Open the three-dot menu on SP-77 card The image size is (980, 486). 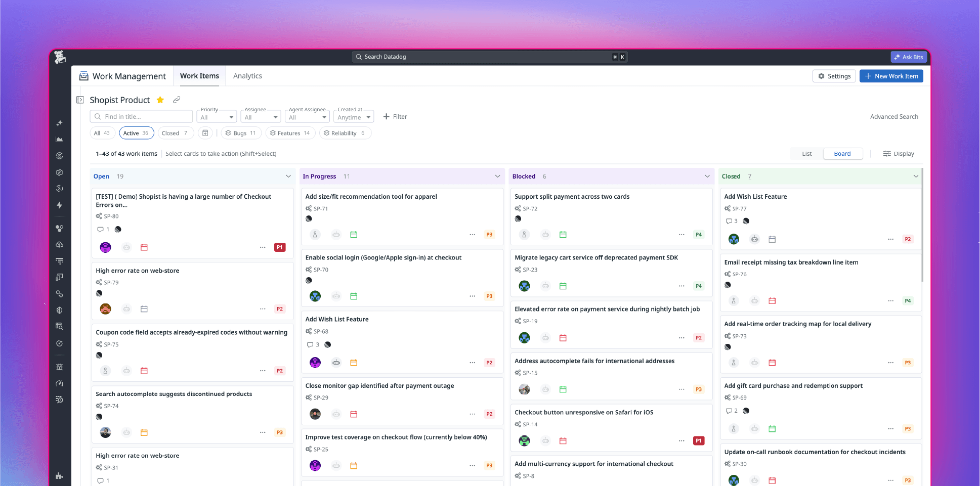click(891, 239)
